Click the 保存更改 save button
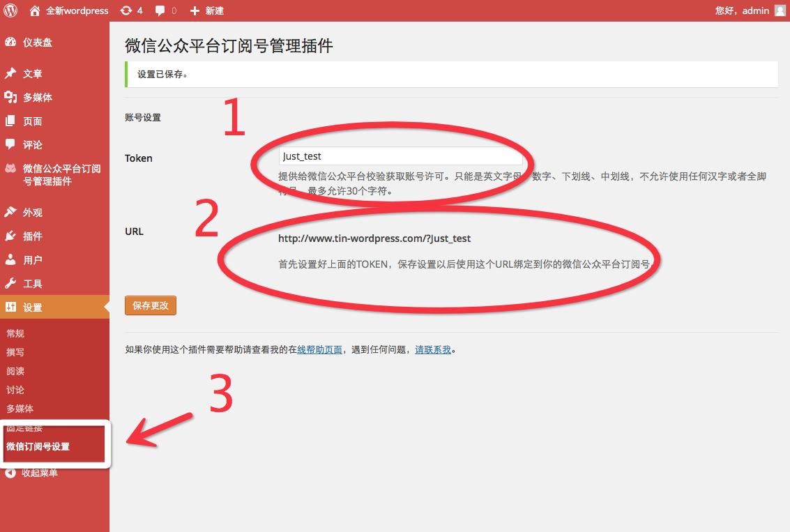 (x=151, y=305)
